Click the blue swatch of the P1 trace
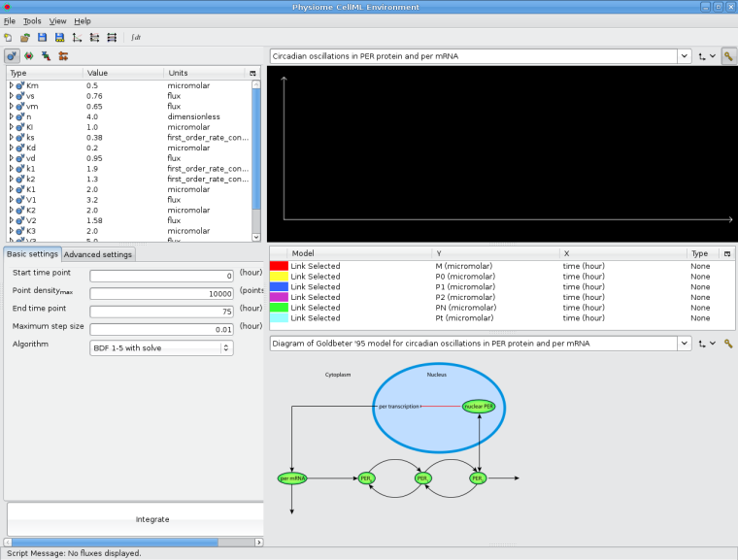 279,286
